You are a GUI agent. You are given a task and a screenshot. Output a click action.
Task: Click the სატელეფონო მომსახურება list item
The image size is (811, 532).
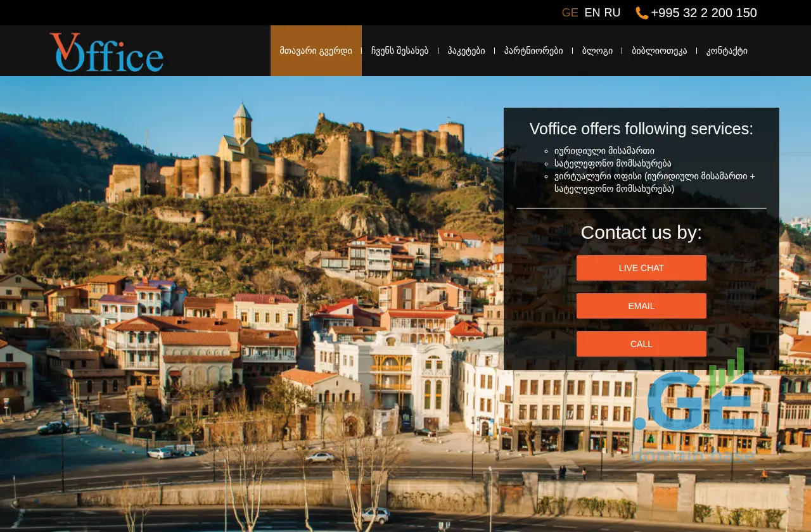tap(613, 163)
